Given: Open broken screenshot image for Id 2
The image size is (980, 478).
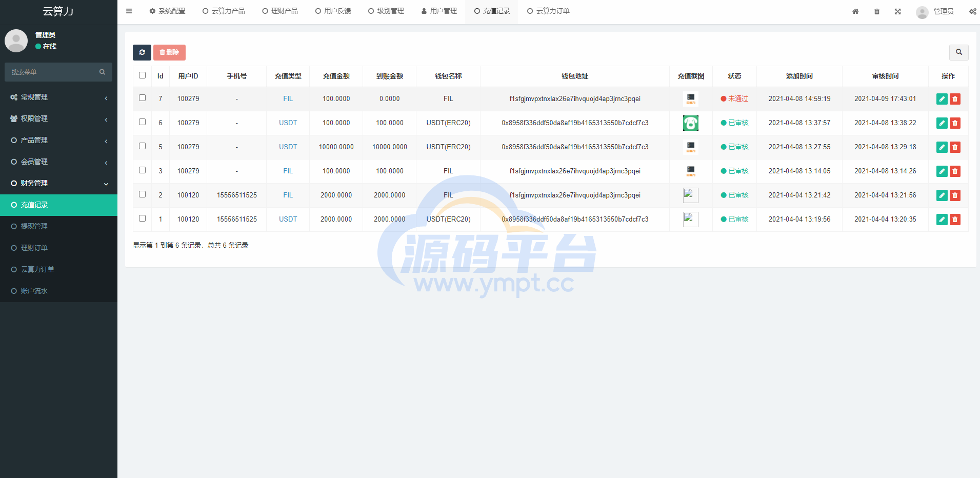Looking at the screenshot, I should (x=691, y=195).
